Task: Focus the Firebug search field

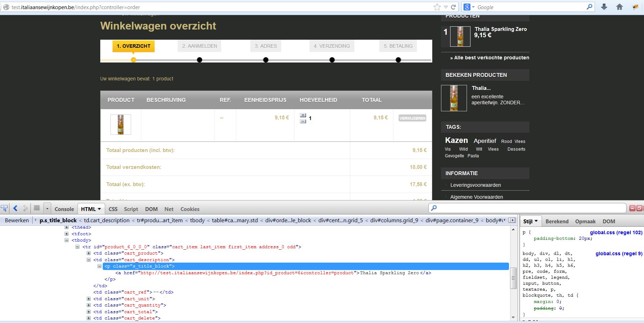Action: tap(527, 208)
